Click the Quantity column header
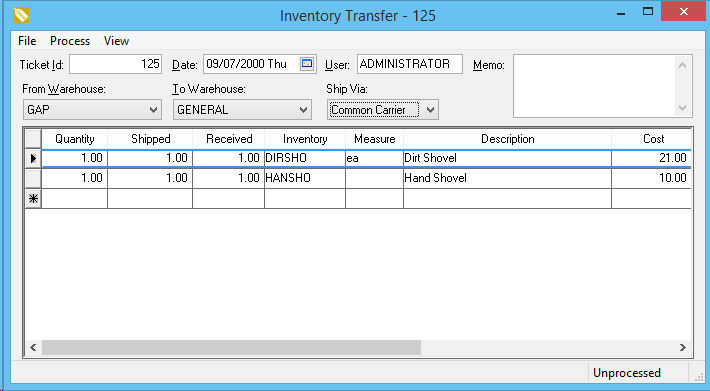The width and height of the screenshot is (710, 391). pos(75,138)
